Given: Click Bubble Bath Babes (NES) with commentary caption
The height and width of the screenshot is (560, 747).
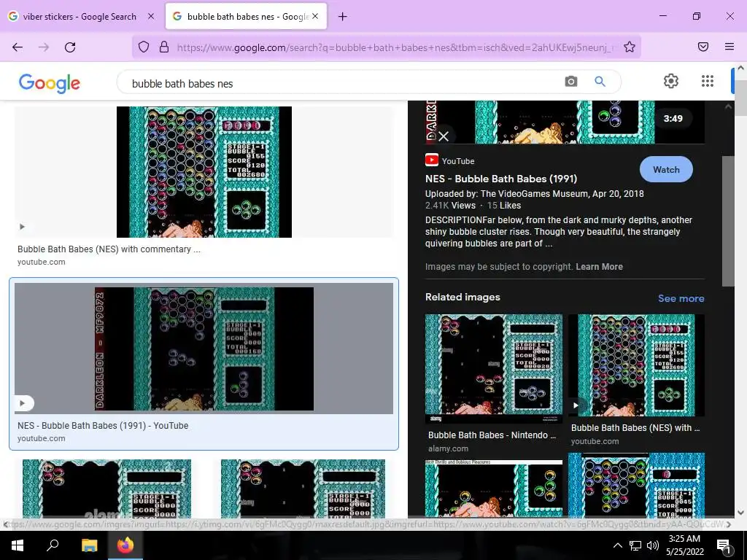Looking at the screenshot, I should tap(109, 249).
